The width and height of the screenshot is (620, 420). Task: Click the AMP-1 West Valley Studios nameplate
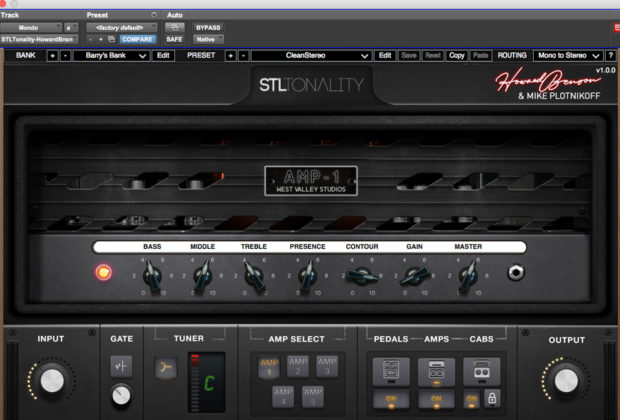pos(311,181)
